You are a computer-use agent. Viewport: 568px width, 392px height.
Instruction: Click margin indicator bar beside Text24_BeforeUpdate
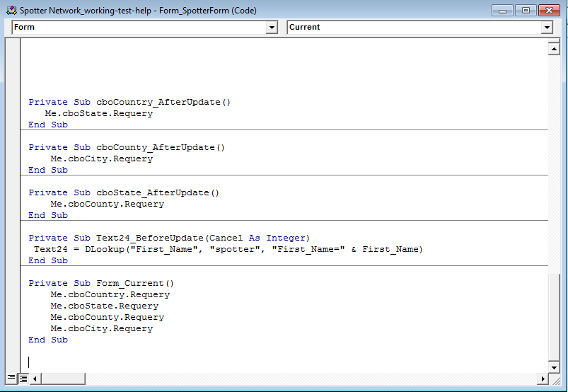click(x=13, y=238)
